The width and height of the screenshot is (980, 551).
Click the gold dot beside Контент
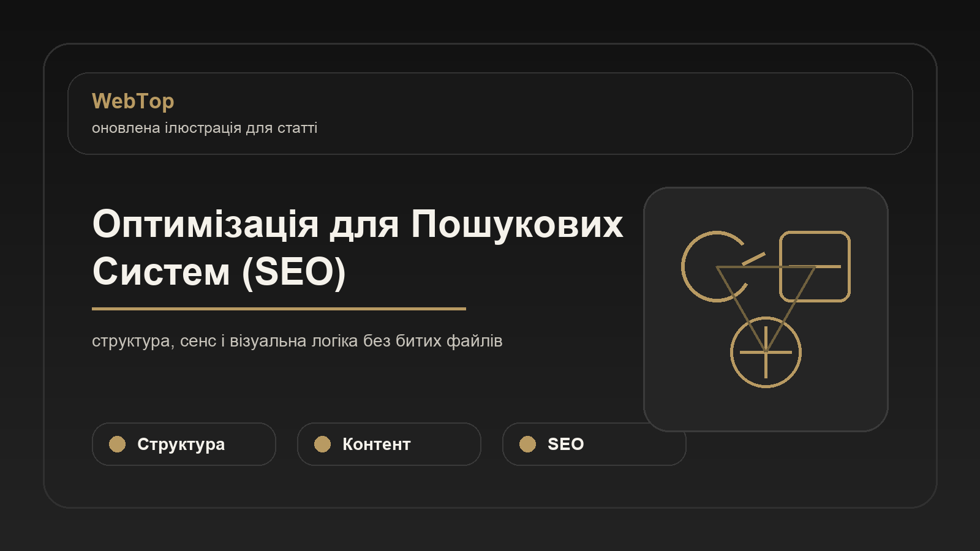[322, 444]
